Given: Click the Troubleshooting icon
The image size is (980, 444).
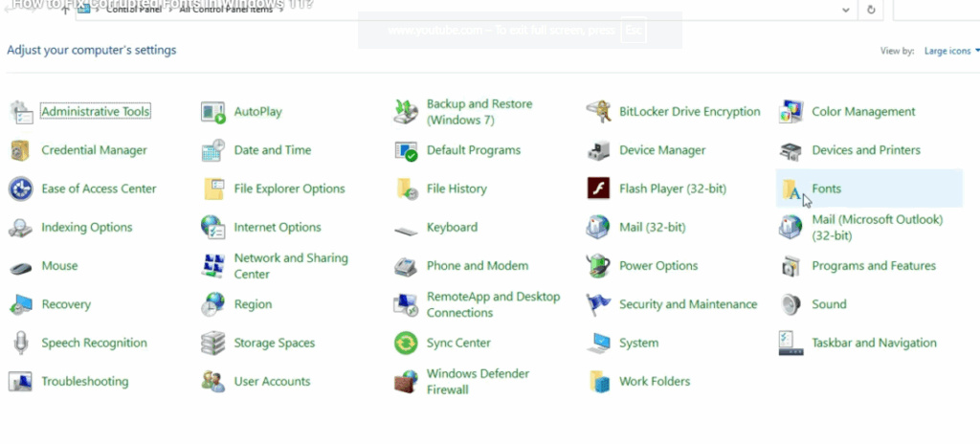Looking at the screenshot, I should pyautogui.click(x=21, y=382).
